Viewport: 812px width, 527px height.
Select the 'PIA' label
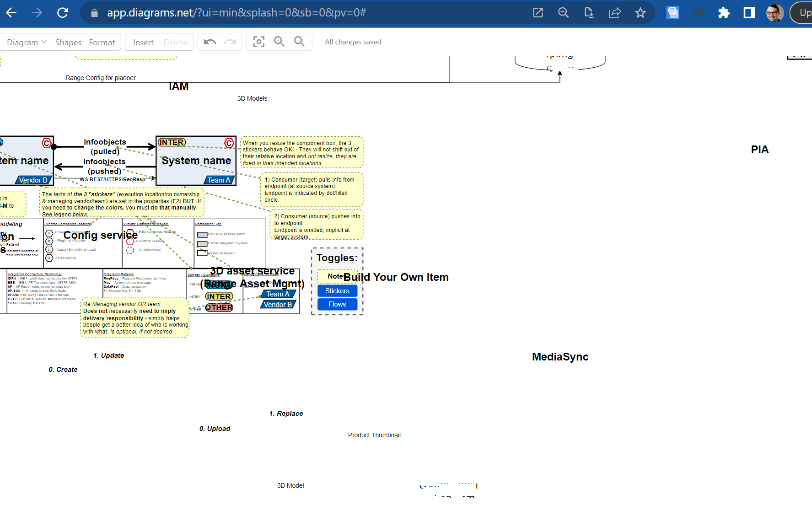coord(760,150)
